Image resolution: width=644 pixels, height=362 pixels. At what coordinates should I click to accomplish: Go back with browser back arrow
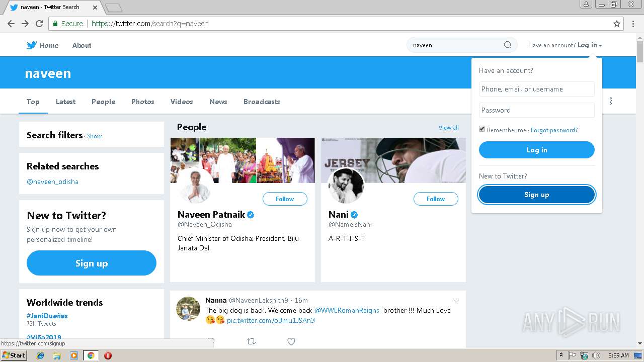pos(11,24)
